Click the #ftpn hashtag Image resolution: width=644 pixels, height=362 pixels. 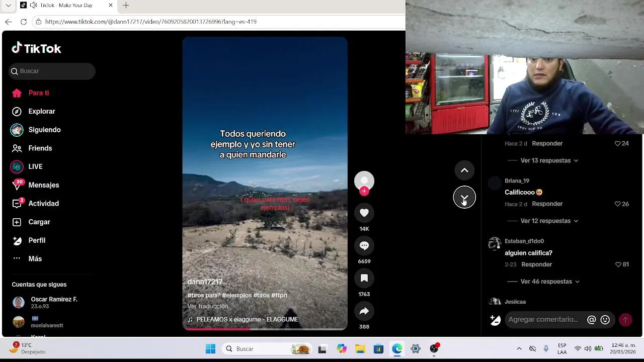pyautogui.click(x=279, y=295)
